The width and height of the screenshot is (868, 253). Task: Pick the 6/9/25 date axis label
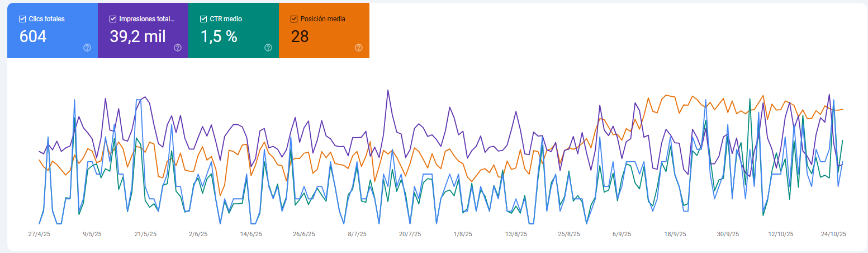point(622,235)
